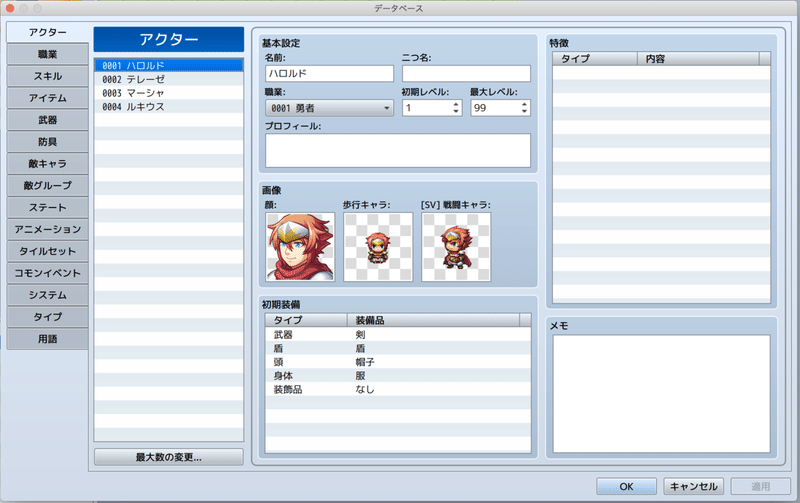Screen dimensions: 800x503
Task: Click the プロフィール text area
Action: point(397,150)
